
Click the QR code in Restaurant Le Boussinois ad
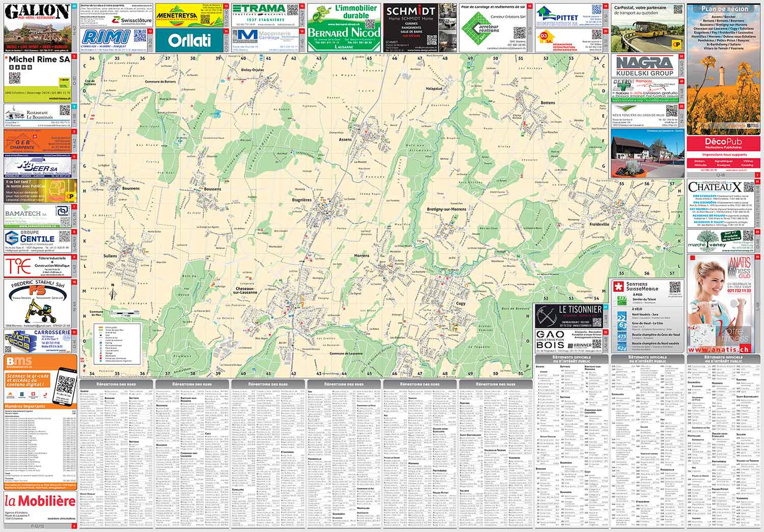click(x=64, y=110)
